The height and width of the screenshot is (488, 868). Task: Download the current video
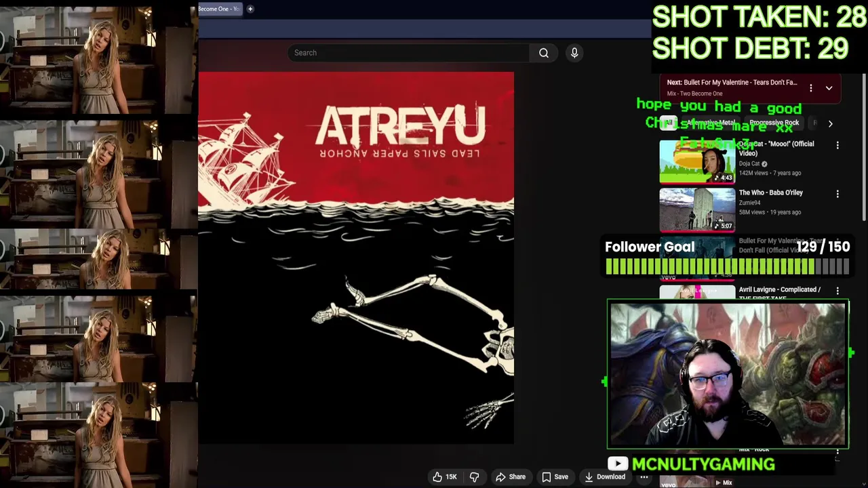point(605,476)
